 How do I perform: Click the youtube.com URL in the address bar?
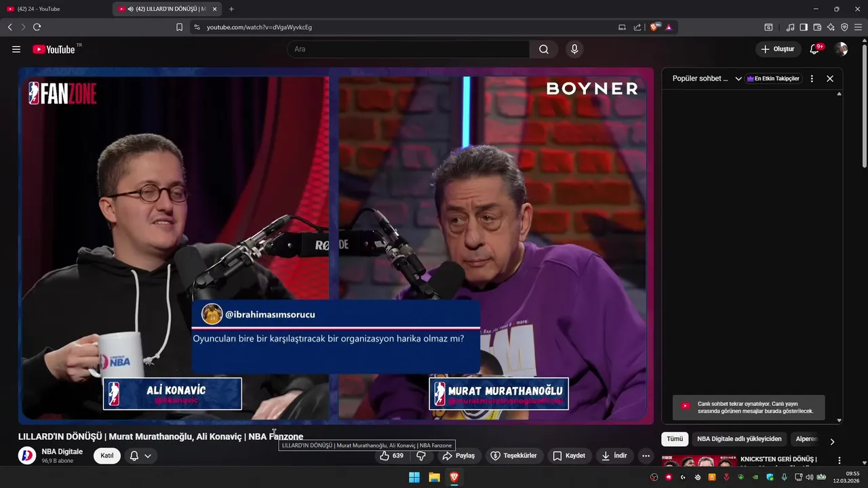[259, 27]
